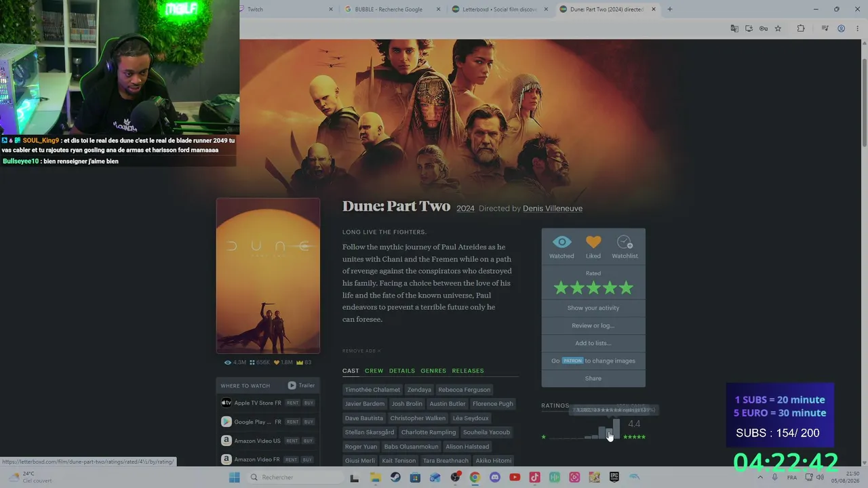The height and width of the screenshot is (488, 868).
Task: Show hidden system tray icons
Action: click(759, 477)
